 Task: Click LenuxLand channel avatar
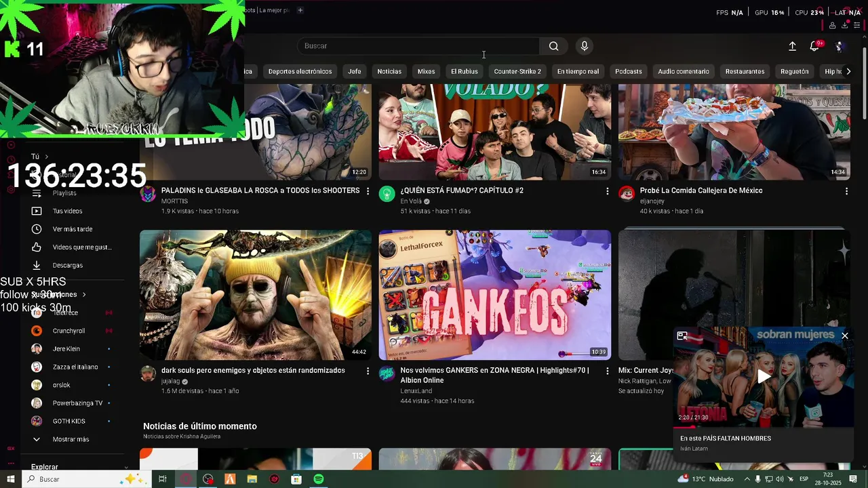(x=387, y=373)
